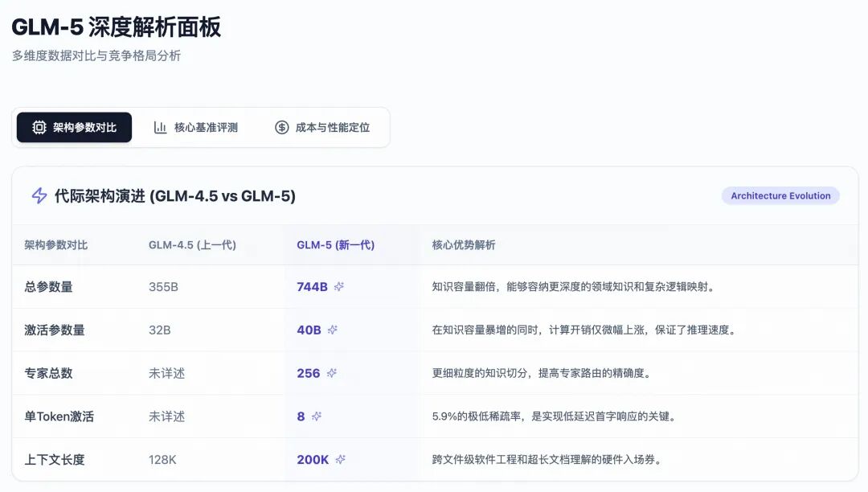The image size is (868, 492).
Task: Select the 专家总数 row label
Action: coord(48,373)
